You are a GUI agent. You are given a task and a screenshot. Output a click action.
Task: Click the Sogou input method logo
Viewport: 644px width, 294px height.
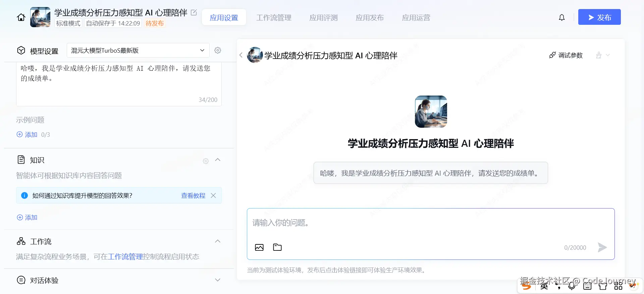pos(527,286)
